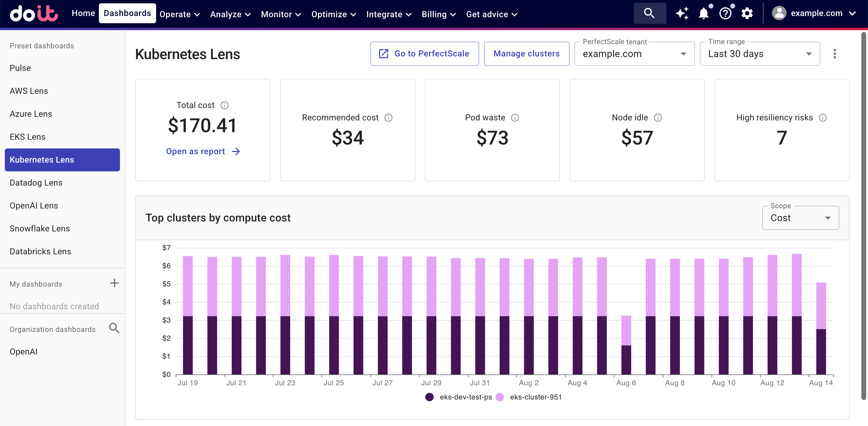The width and height of the screenshot is (868, 426).
Task: Open the AI sparkle assistant icon
Action: pyautogui.click(x=682, y=14)
